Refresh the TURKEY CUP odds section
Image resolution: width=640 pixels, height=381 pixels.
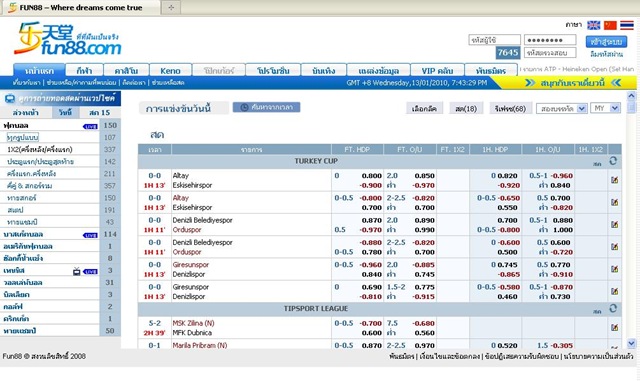point(613,161)
